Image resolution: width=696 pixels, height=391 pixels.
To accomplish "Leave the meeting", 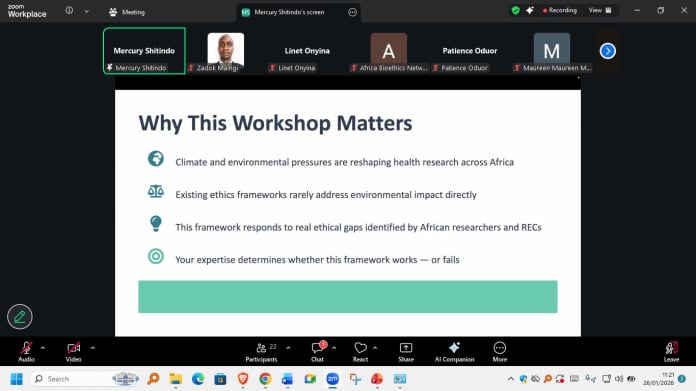I will [x=671, y=352].
